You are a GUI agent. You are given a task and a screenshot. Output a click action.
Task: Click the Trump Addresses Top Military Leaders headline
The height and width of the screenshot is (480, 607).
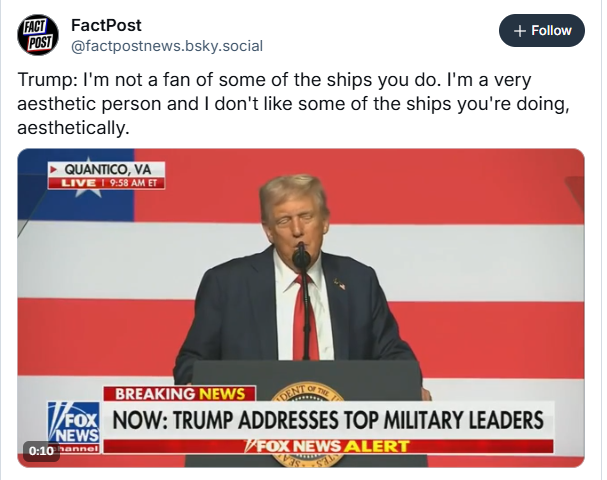click(328, 419)
